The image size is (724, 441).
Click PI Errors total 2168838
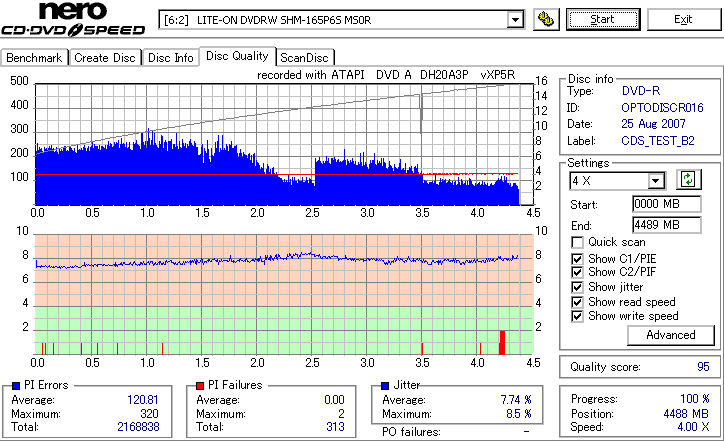tap(138, 427)
